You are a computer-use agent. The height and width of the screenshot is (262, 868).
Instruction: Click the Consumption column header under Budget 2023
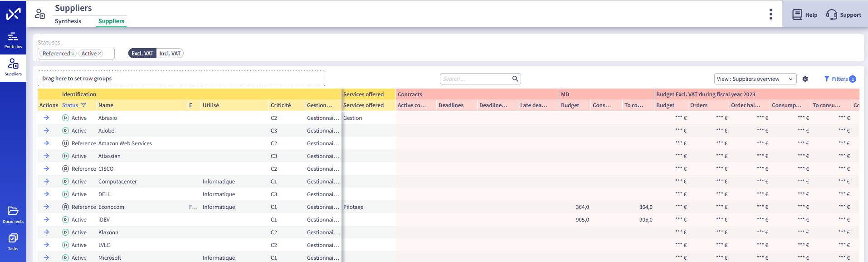[x=790, y=105]
